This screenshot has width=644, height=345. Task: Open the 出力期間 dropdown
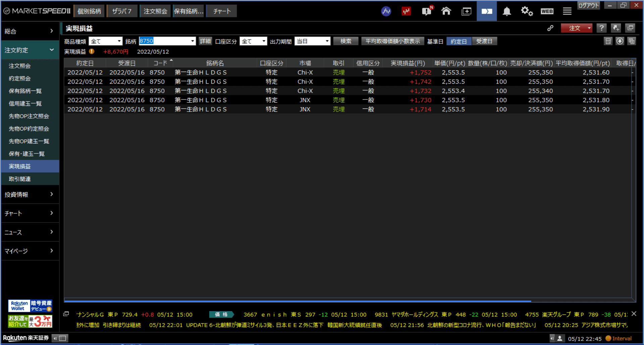point(312,41)
